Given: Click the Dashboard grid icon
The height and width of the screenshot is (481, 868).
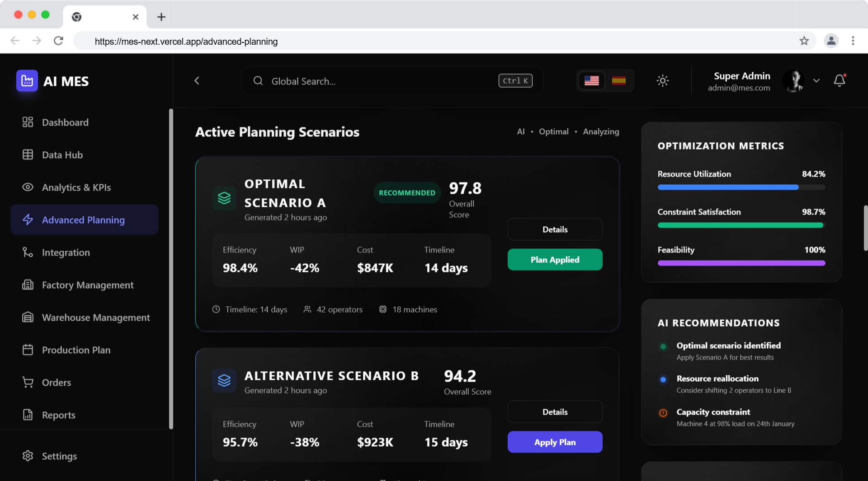Looking at the screenshot, I should coord(28,122).
